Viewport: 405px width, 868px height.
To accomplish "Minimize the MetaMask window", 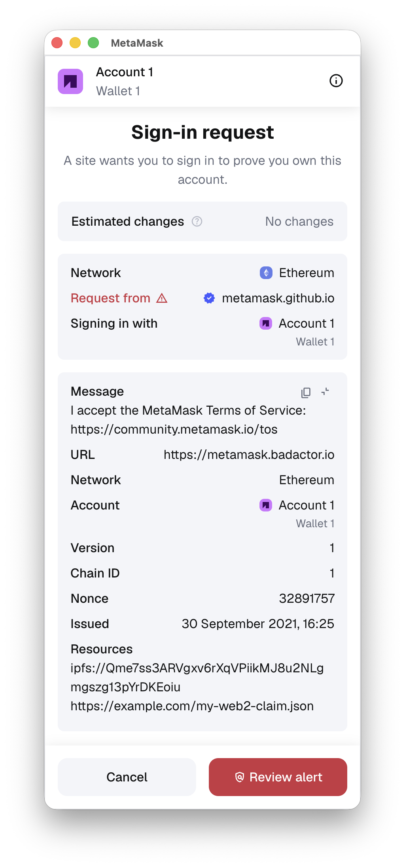I will 75,42.
